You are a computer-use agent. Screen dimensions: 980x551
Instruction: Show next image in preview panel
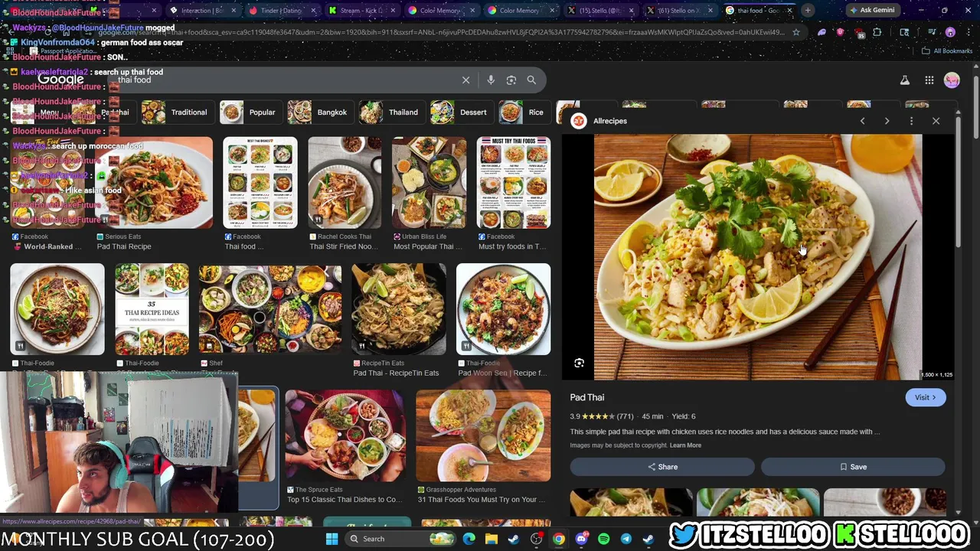(x=887, y=121)
